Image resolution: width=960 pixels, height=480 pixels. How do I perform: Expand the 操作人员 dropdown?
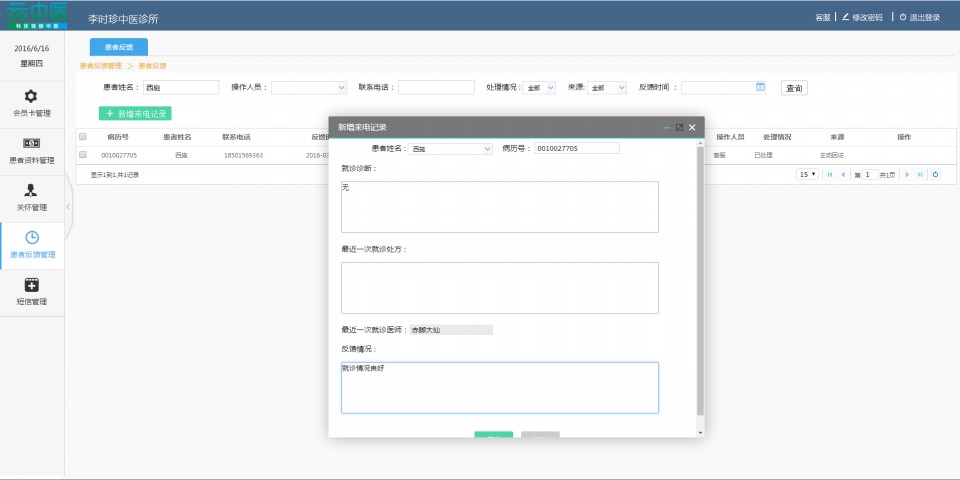point(308,88)
